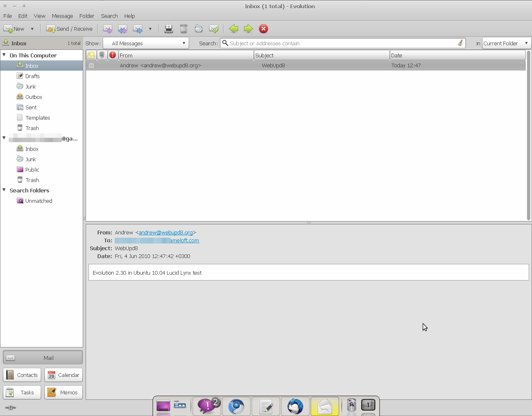Open the Show All Messages dropdown
The image size is (532, 416).
pos(146,43)
